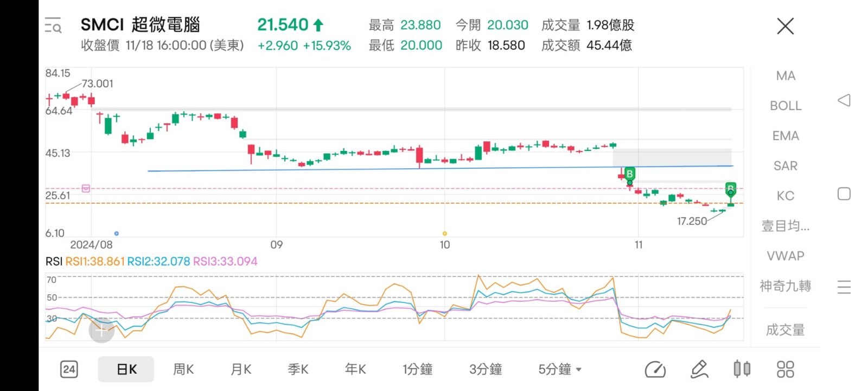This screenshot has width=868, height=391.
Task: Open the stock search list icon
Action: tap(53, 26)
